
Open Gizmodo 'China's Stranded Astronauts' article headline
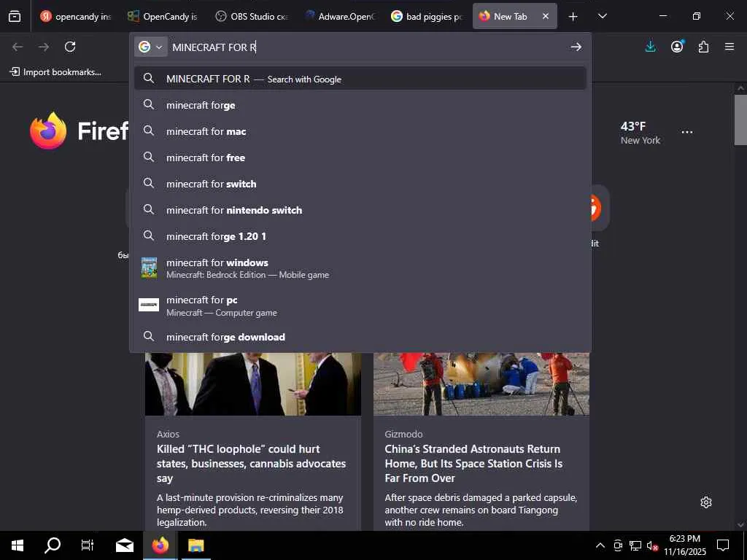(473, 463)
